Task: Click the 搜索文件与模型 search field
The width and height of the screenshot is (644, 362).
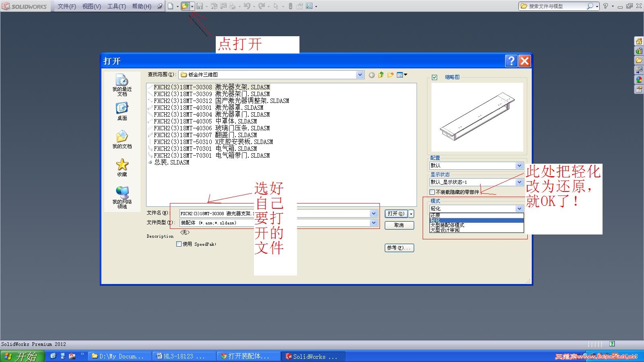Action: (x=556, y=6)
